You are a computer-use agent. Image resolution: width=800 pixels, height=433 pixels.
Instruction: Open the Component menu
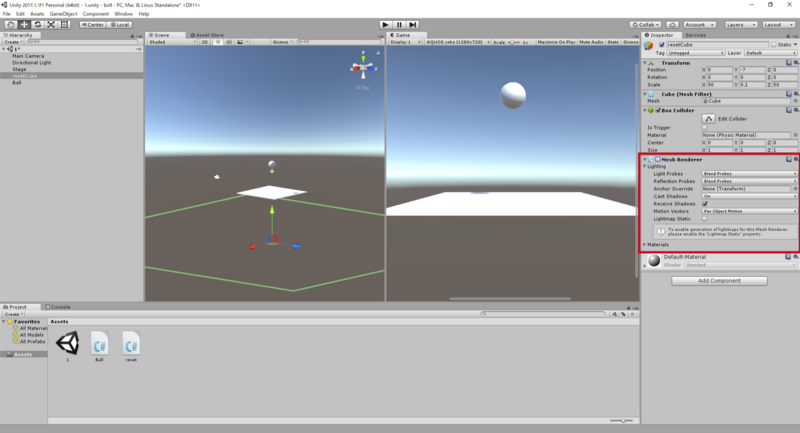(x=95, y=14)
